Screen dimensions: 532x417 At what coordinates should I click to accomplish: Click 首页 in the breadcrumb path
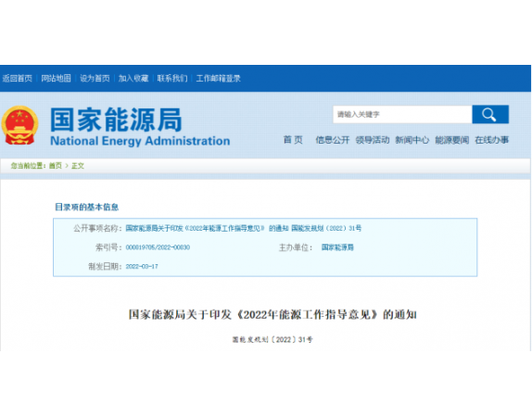click(x=56, y=166)
